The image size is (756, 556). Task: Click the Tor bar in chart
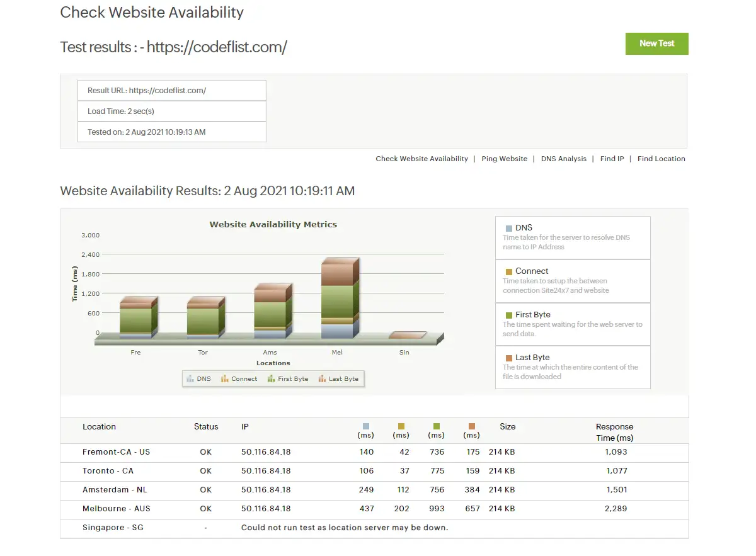tap(205, 318)
